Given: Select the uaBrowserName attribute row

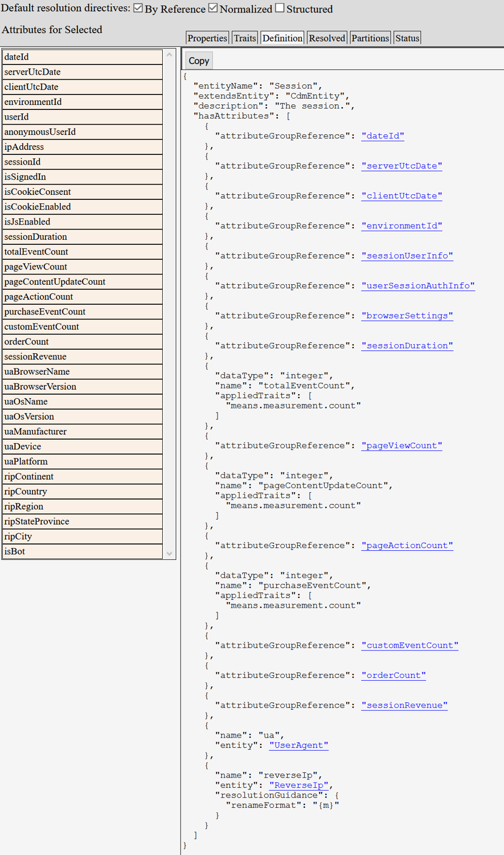Looking at the screenshot, I should (83, 372).
